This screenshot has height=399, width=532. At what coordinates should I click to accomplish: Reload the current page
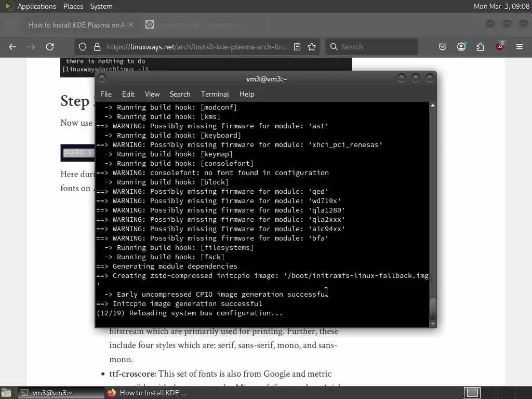[x=50, y=47]
